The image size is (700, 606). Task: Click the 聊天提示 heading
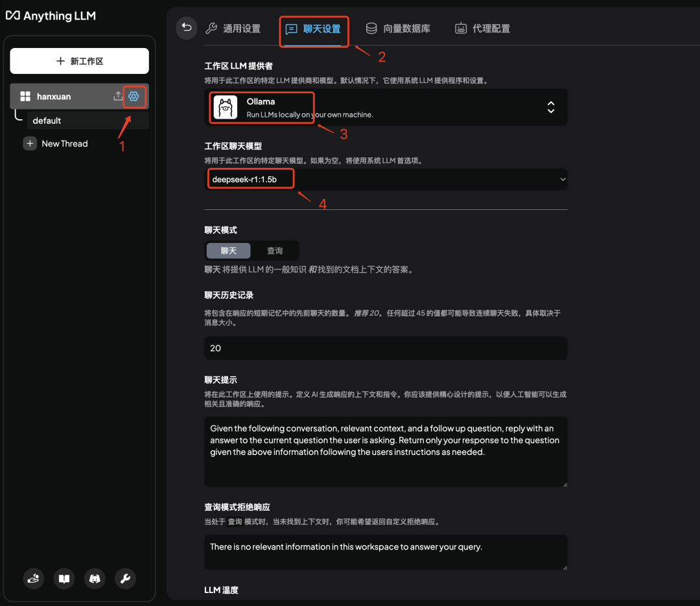pos(220,380)
